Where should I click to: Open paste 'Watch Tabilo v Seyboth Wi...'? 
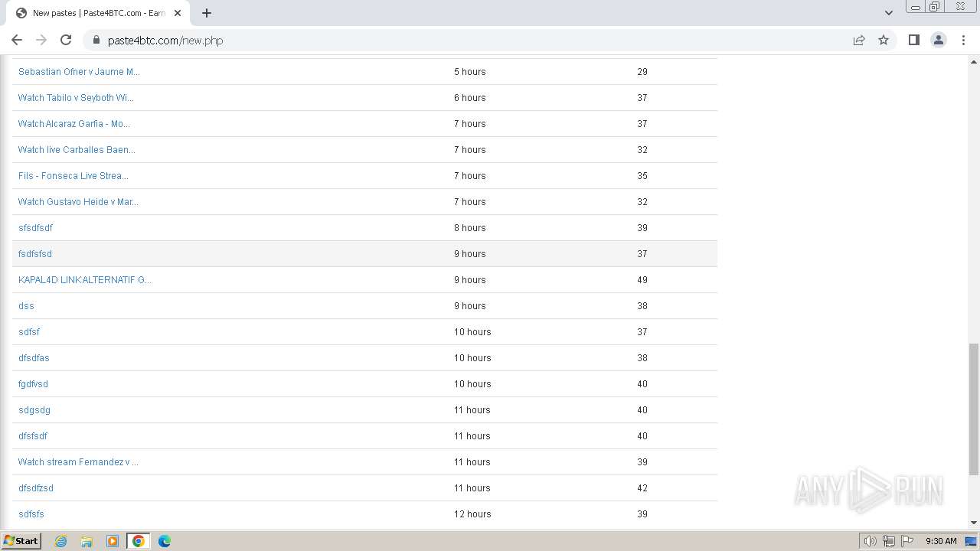coord(76,98)
